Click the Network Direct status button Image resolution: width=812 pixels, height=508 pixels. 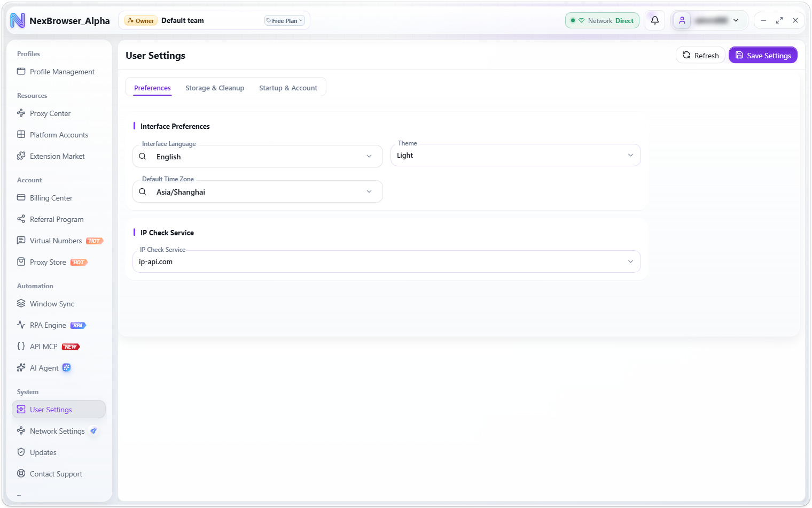pyautogui.click(x=602, y=20)
